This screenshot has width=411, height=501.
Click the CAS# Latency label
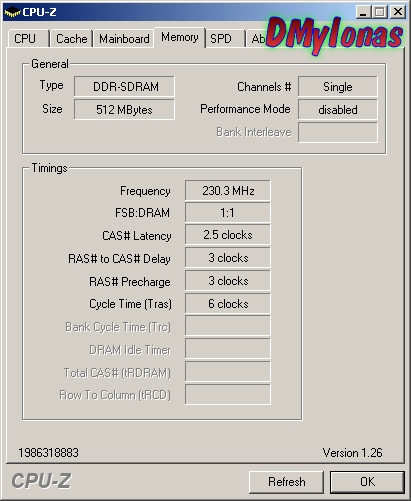click(137, 236)
